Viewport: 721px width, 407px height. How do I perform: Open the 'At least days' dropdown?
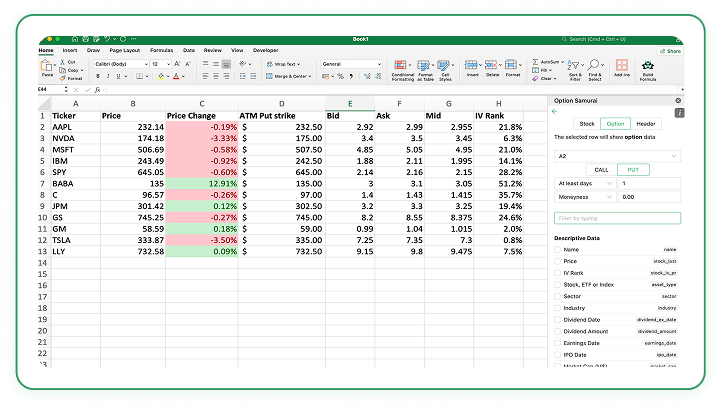[x=584, y=183]
